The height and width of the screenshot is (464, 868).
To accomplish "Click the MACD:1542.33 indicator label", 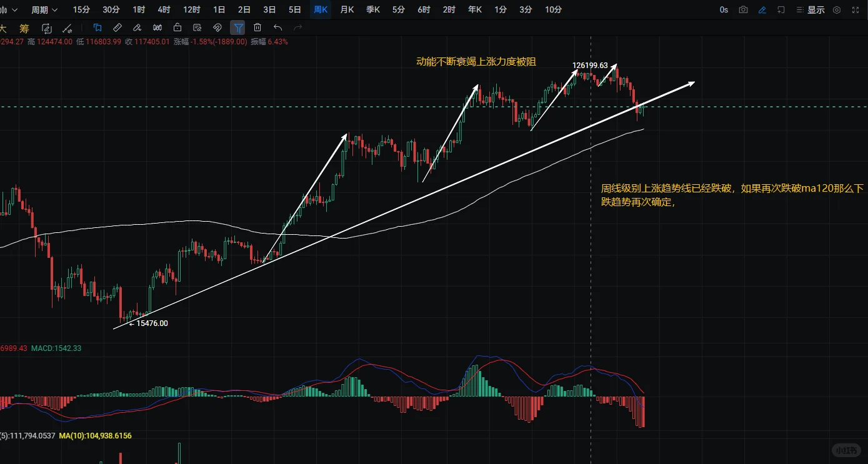I will click(x=55, y=348).
